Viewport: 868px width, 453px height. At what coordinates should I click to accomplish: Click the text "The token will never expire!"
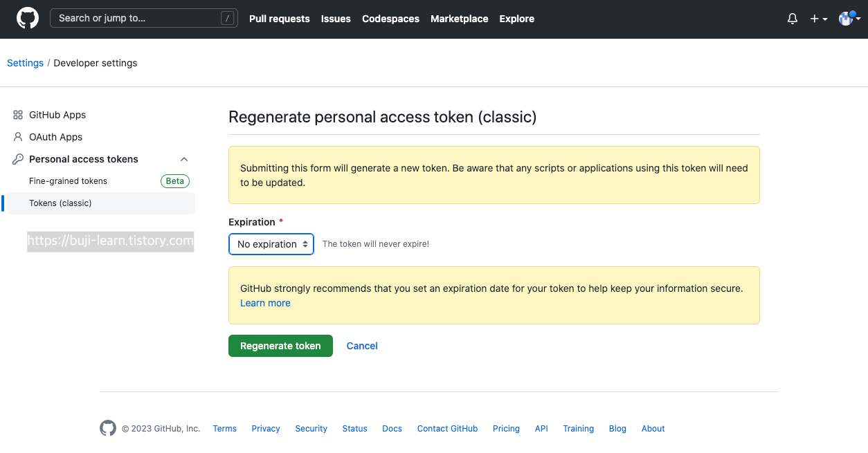pyautogui.click(x=376, y=244)
